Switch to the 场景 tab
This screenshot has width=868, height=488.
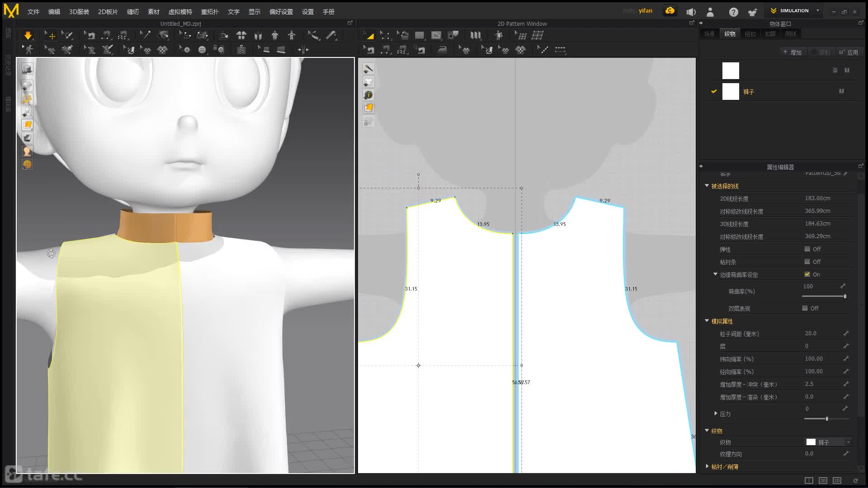point(709,34)
